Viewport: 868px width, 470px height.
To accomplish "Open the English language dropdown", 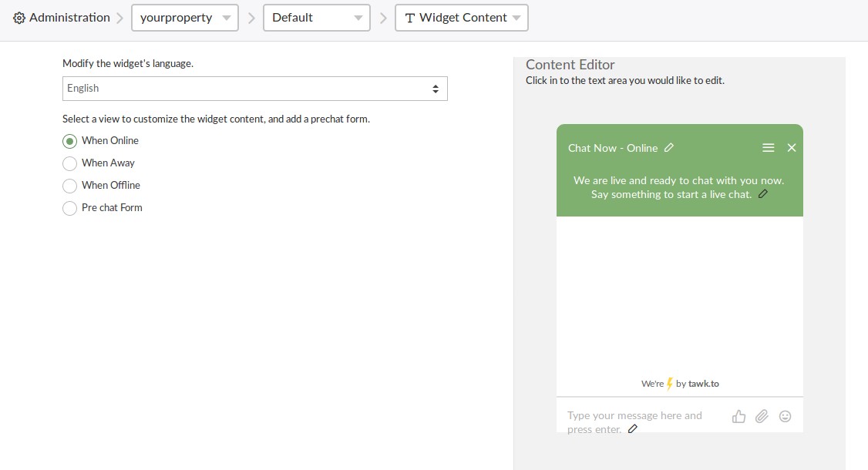I will click(x=254, y=89).
